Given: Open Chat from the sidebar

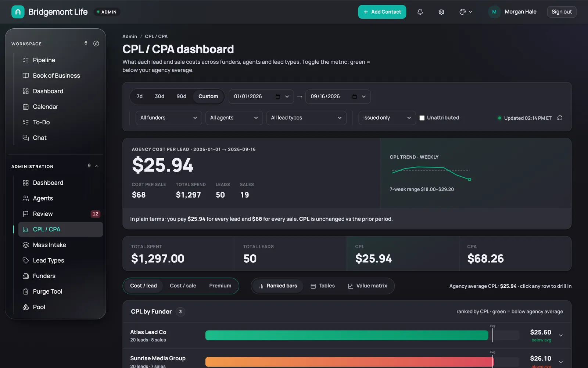Looking at the screenshot, I should tap(61, 138).
